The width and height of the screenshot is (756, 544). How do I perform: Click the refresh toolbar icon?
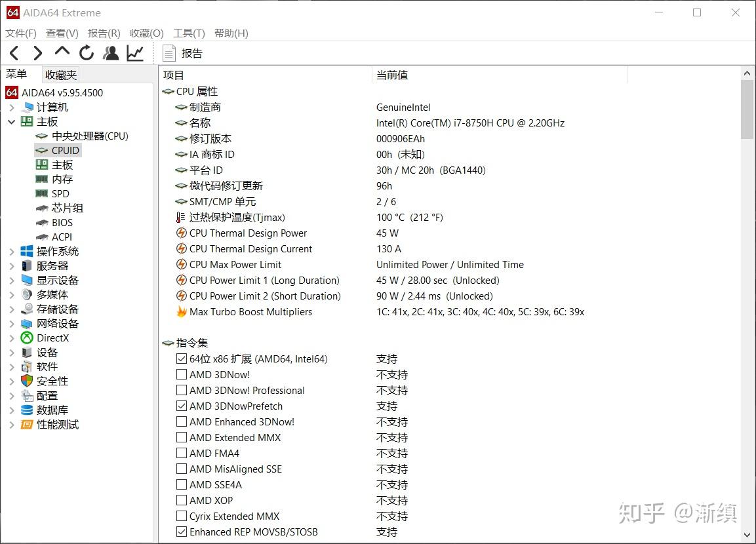click(87, 53)
